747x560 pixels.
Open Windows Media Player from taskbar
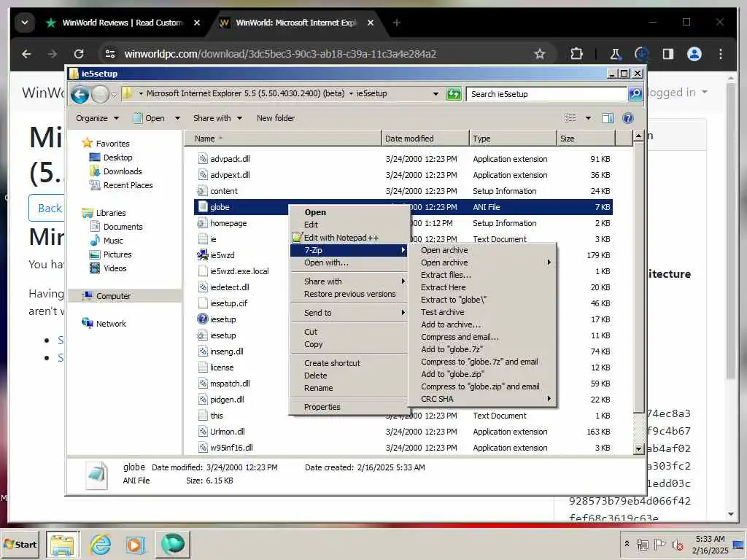135,544
